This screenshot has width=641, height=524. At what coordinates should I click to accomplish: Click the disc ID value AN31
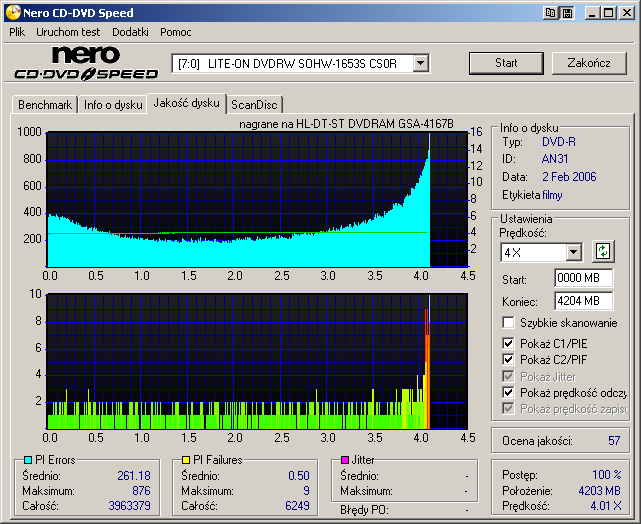click(555, 159)
